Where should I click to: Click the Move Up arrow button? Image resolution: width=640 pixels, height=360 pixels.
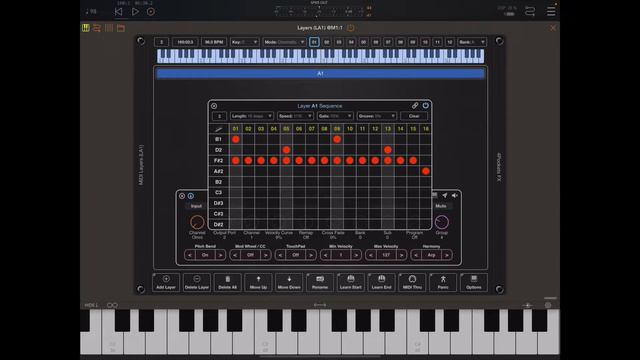point(258,282)
